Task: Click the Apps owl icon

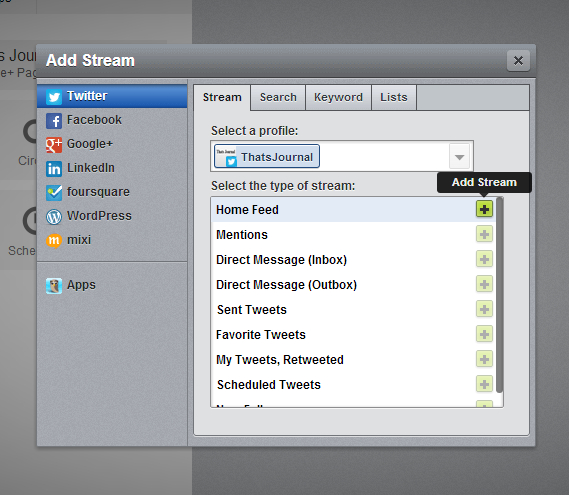Action: point(54,286)
